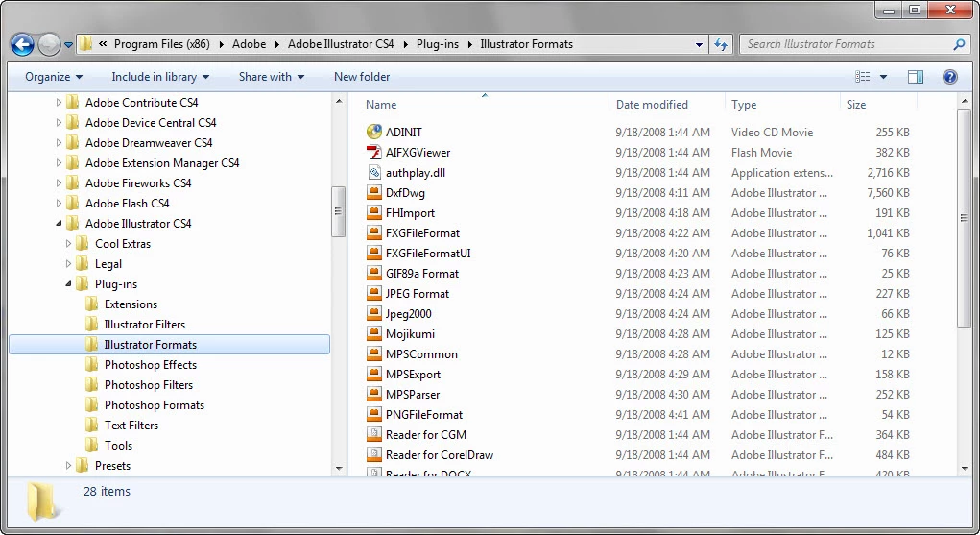The image size is (980, 535).
Task: Click the Back navigation arrow button
Action: coord(22,44)
